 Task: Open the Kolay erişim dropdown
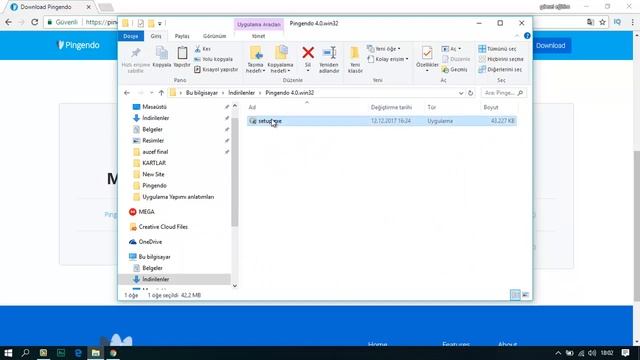[388, 59]
